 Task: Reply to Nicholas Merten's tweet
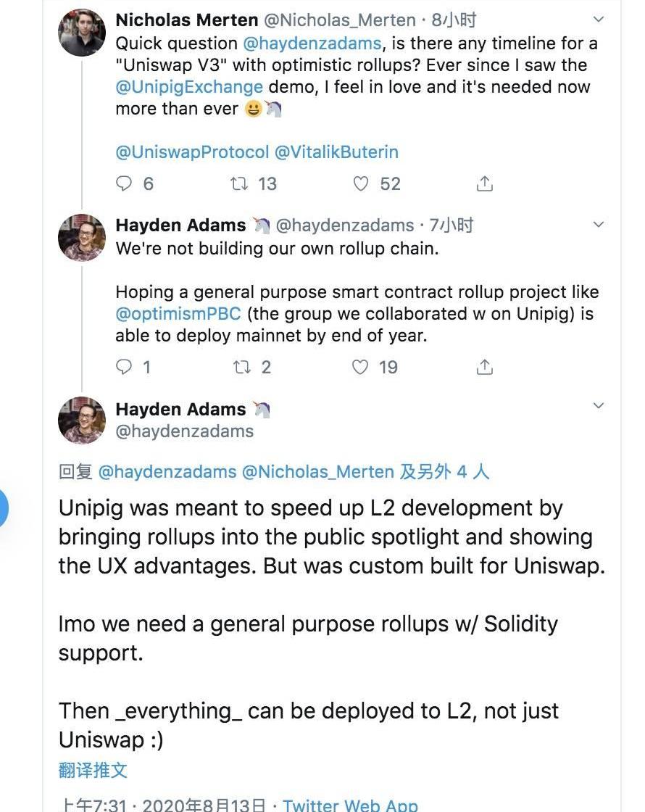(x=125, y=183)
